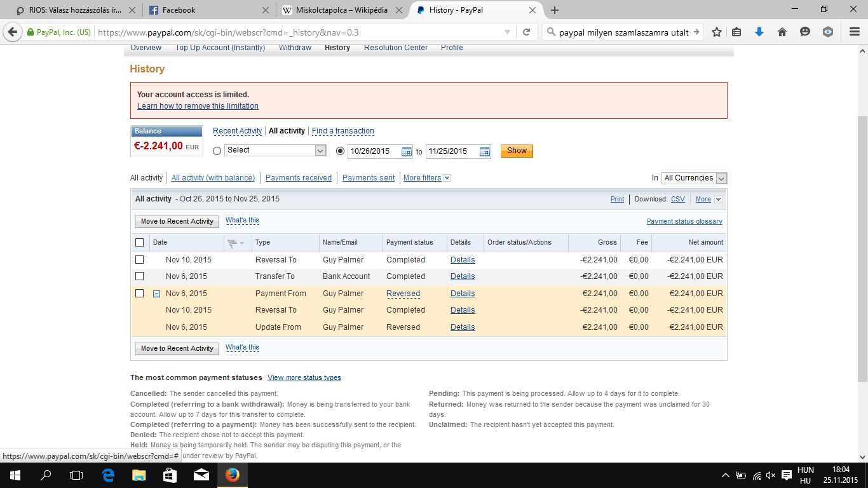Screen dimensions: 868x488
Task: Open the Windows Store taskbar icon
Action: point(170,475)
